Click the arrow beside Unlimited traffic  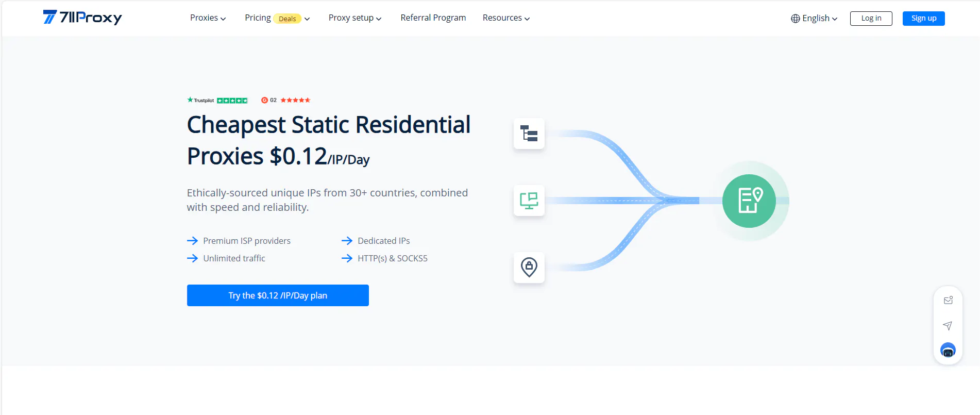point(192,258)
